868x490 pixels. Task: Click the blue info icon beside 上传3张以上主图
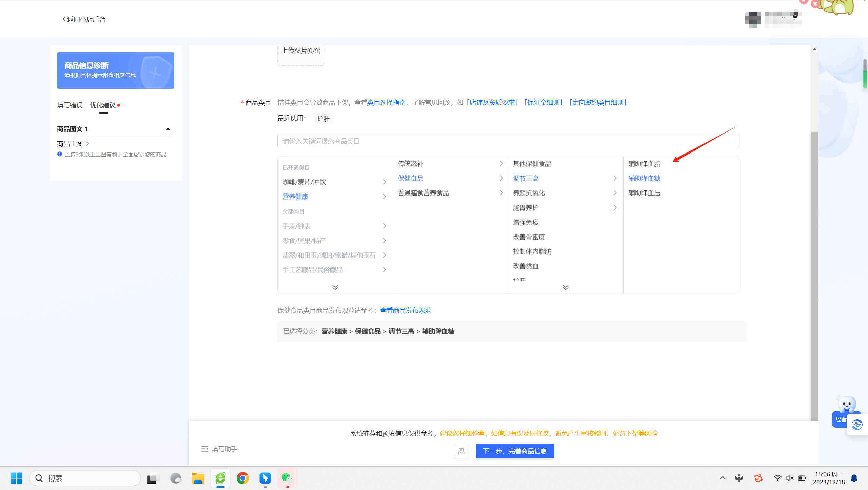60,154
